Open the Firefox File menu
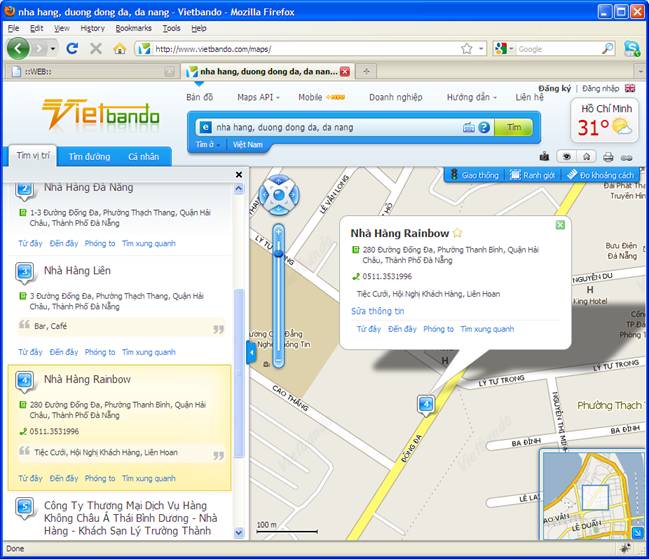Screen dimensions: 649x559 tap(13, 28)
